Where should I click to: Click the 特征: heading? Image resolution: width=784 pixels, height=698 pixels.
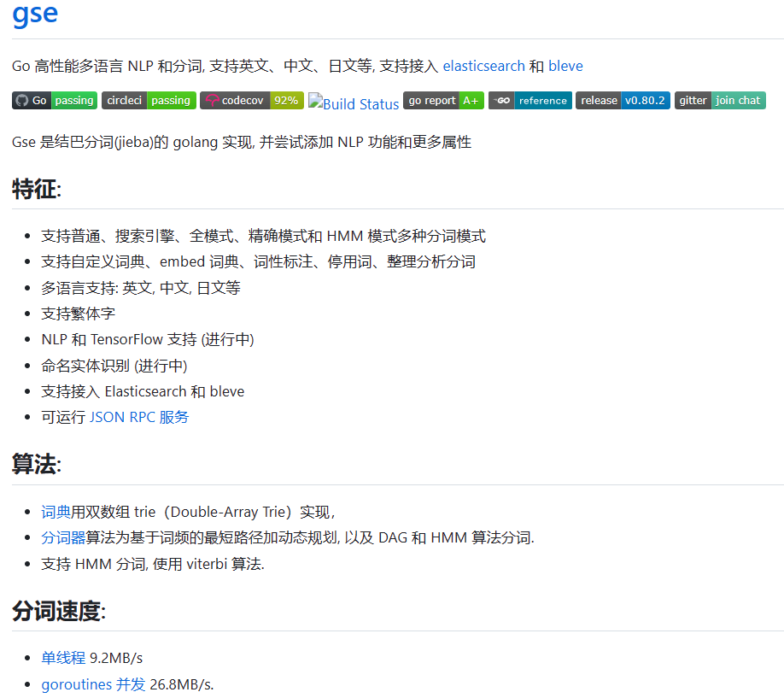click(37, 190)
